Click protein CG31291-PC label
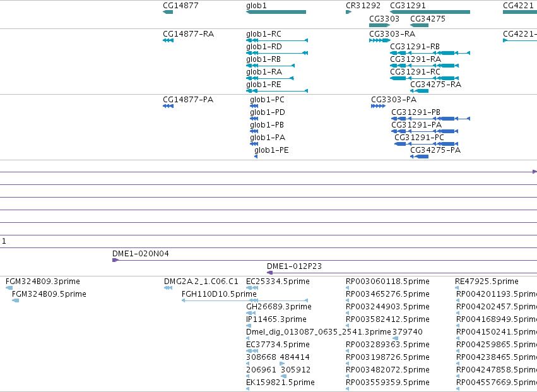The width and height of the screenshot is (537, 392). pos(419,138)
